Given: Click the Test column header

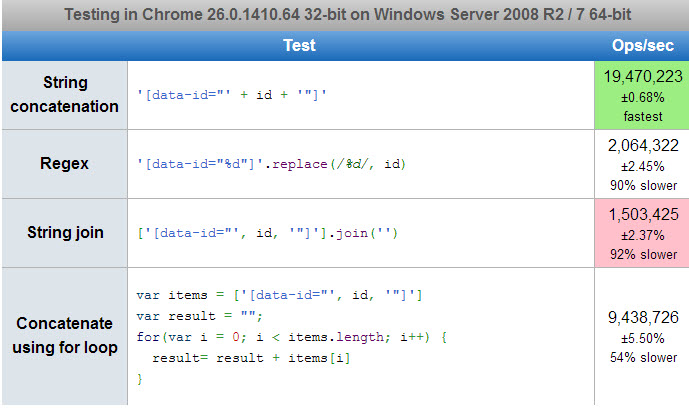Looking at the screenshot, I should click(x=299, y=45).
